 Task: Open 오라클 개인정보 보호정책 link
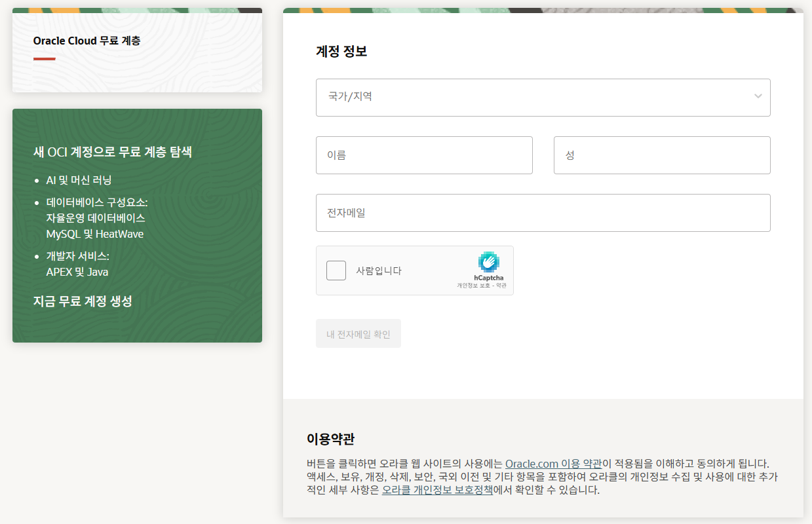coord(437,490)
